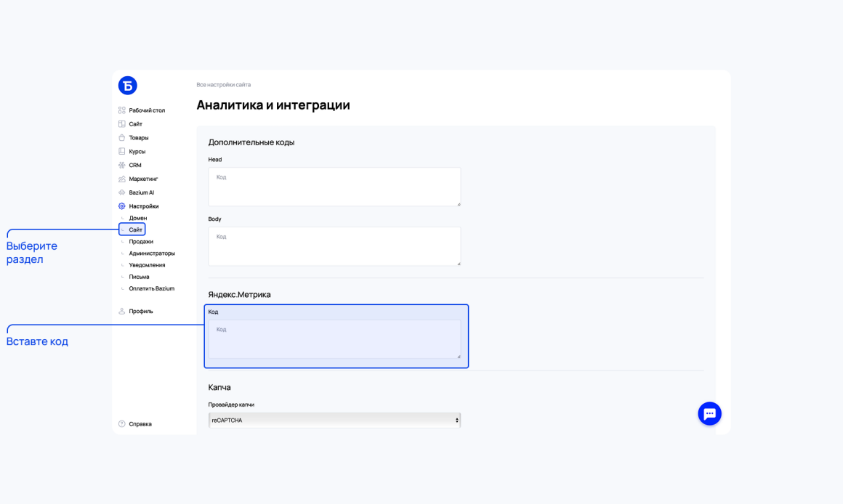
Task: Click the Рабочий стол dashboard icon
Action: [122, 110]
